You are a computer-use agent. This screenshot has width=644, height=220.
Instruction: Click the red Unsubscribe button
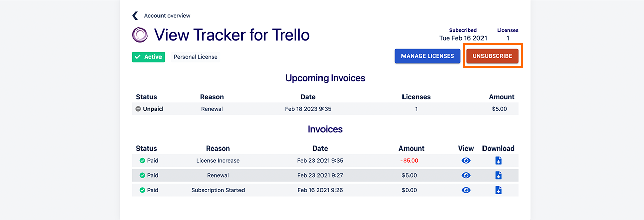coord(493,56)
